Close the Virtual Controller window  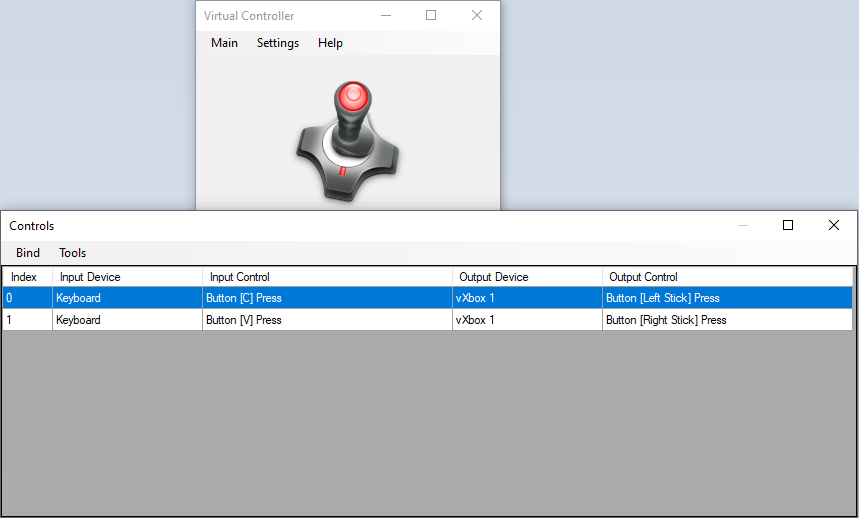tap(477, 15)
